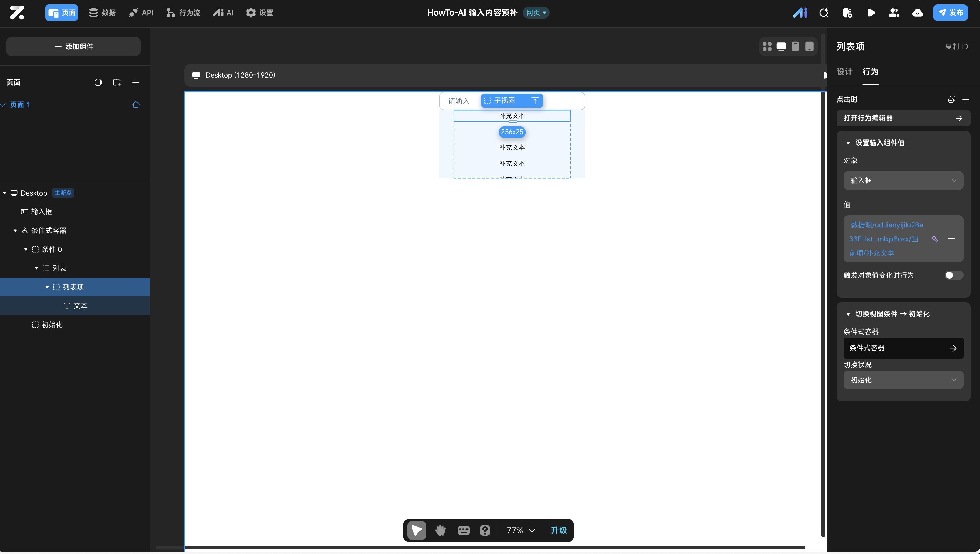The image size is (980, 554).
Task: Open the collaborators people icon
Action: click(894, 13)
